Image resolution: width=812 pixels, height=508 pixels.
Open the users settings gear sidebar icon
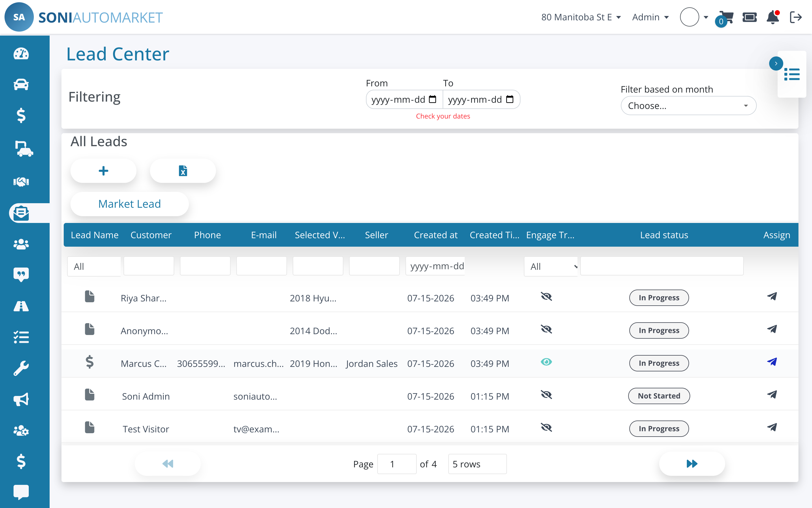pyautogui.click(x=21, y=430)
